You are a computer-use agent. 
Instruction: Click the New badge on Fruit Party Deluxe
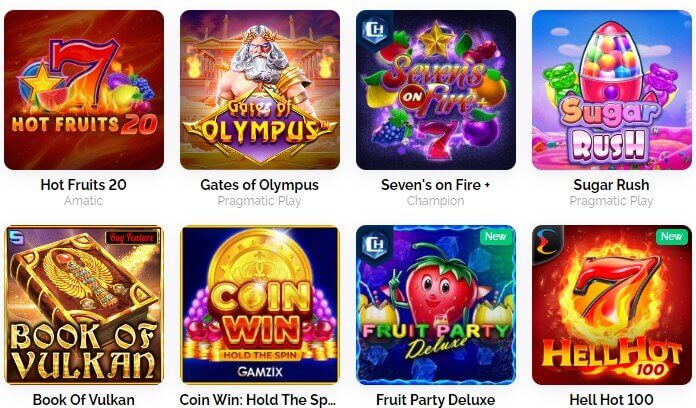pos(495,237)
